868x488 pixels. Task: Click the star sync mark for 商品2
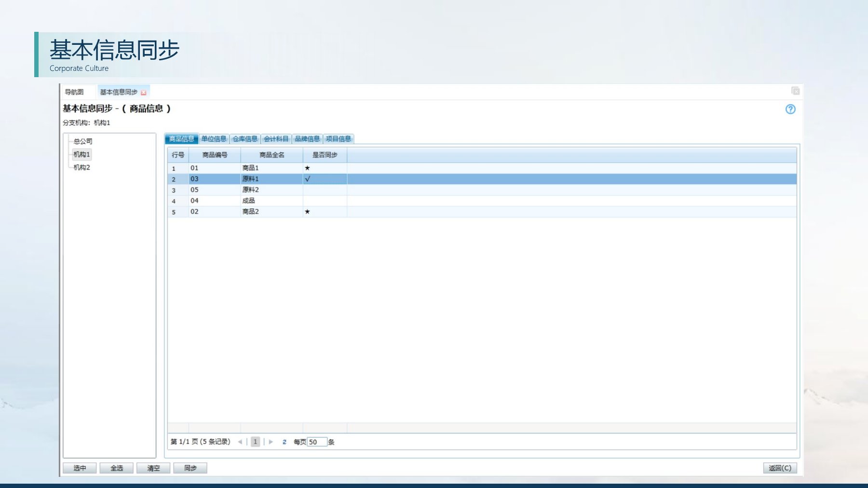(307, 212)
